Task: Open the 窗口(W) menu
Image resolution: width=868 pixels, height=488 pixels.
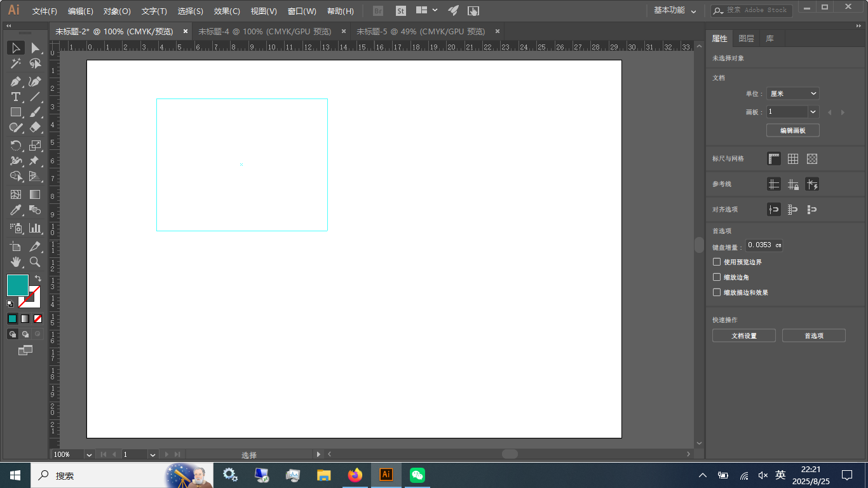Action: coord(302,11)
